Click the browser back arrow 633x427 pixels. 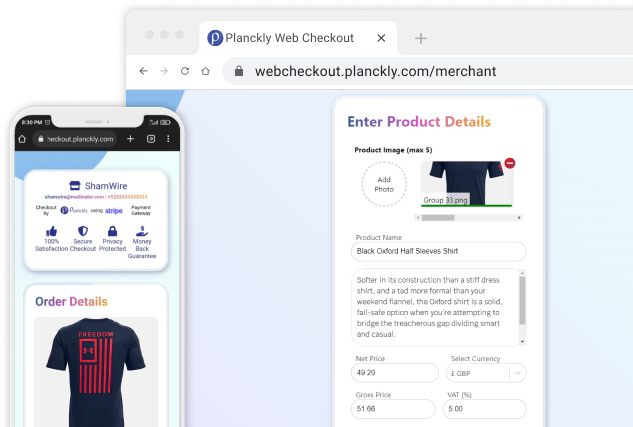pyautogui.click(x=143, y=71)
